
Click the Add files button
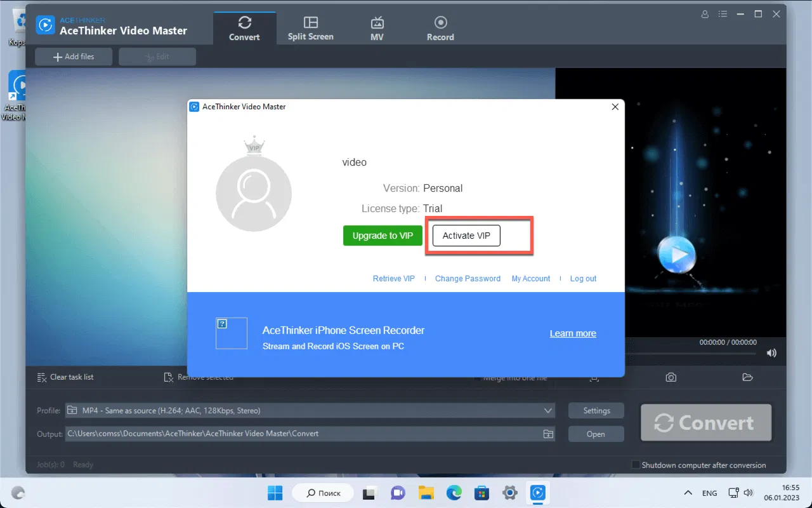74,57
